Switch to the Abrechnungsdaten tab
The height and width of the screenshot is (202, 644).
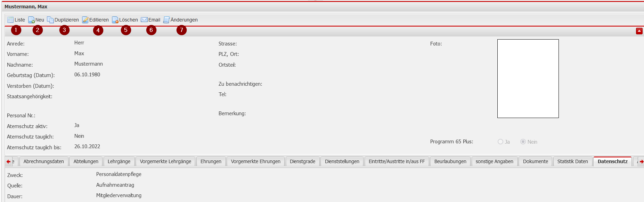(x=44, y=161)
